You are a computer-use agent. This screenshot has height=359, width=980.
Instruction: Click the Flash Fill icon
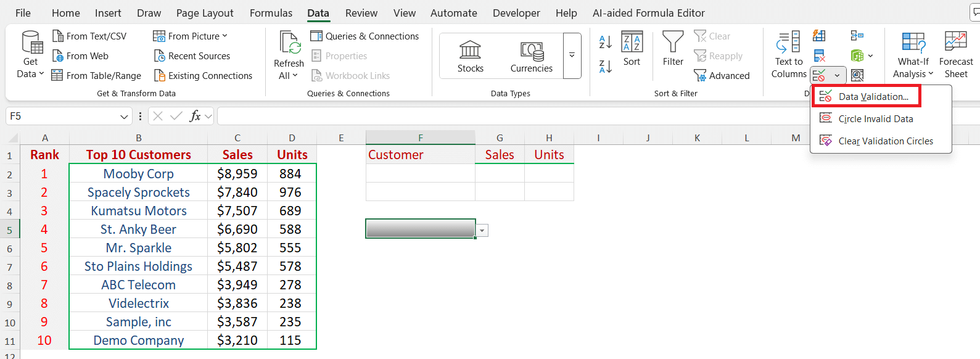pos(819,36)
